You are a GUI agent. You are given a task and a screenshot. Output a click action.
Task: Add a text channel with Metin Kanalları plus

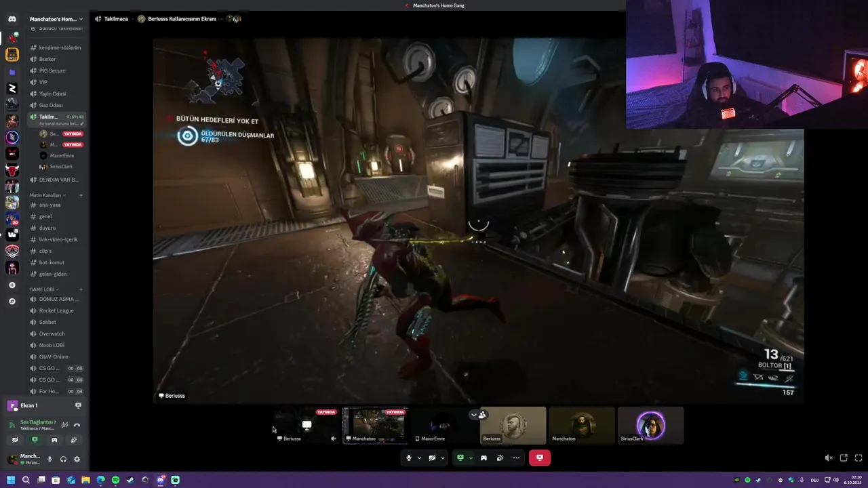(81, 195)
